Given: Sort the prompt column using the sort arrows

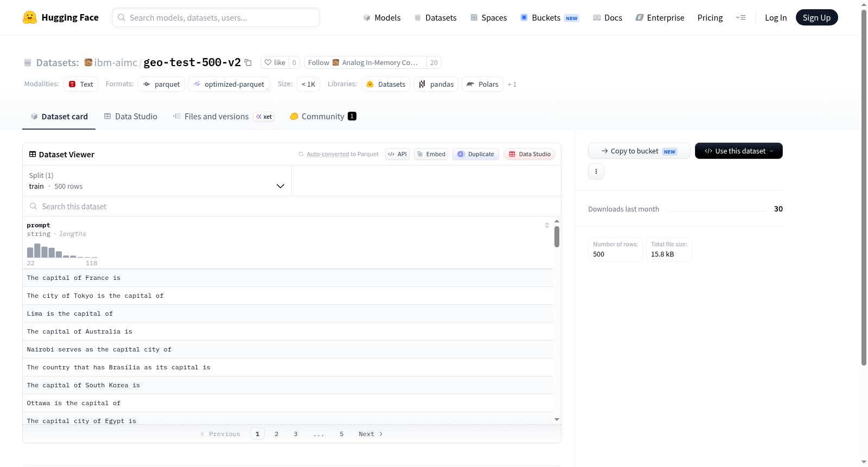Looking at the screenshot, I should tap(547, 225).
